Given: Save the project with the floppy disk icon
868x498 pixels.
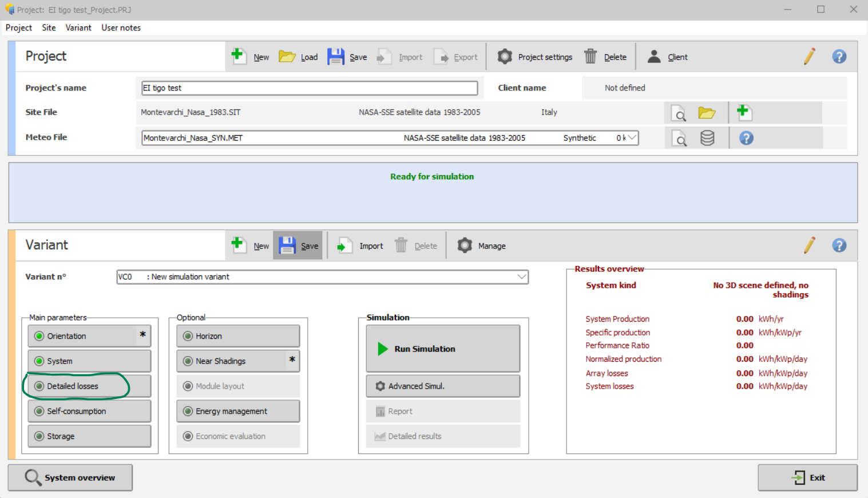Looking at the screenshot, I should coord(336,56).
